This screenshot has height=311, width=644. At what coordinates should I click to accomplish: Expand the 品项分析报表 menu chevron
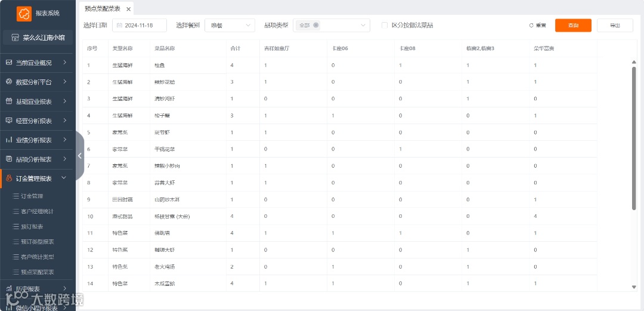click(x=65, y=159)
